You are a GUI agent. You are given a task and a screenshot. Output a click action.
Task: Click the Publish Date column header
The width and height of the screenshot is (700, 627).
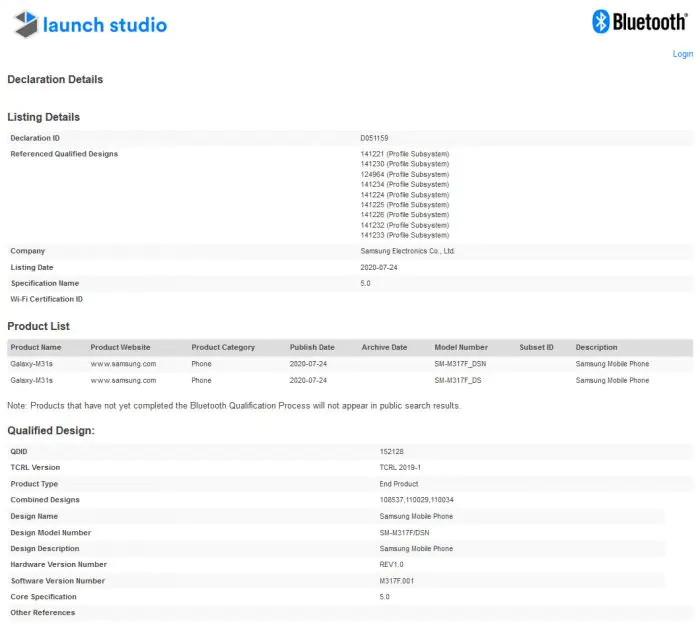[312, 347]
